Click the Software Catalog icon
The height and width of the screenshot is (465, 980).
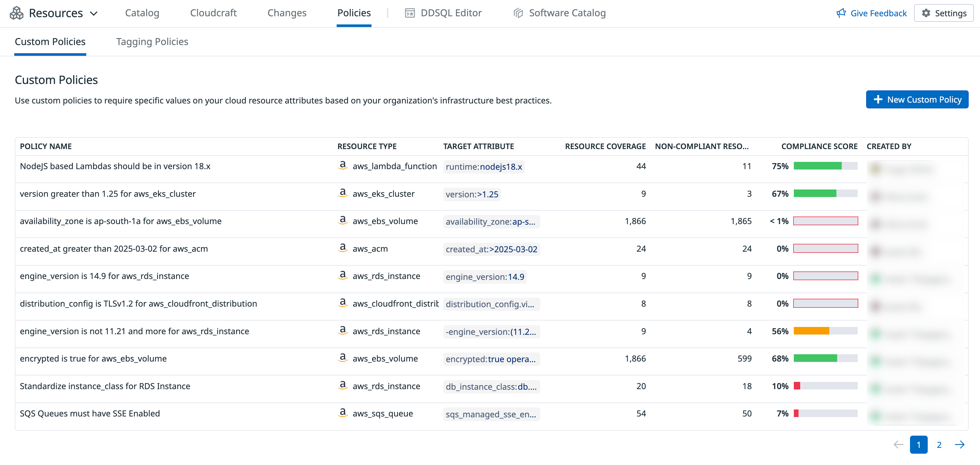pyautogui.click(x=518, y=13)
